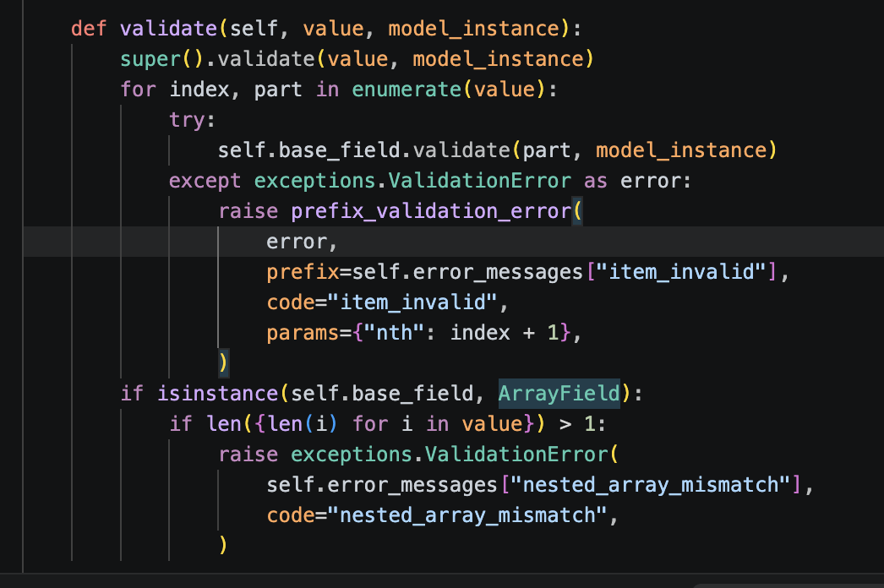Click the string "item_invalid" after code=
This screenshot has width=884, height=588.
pos(412,302)
